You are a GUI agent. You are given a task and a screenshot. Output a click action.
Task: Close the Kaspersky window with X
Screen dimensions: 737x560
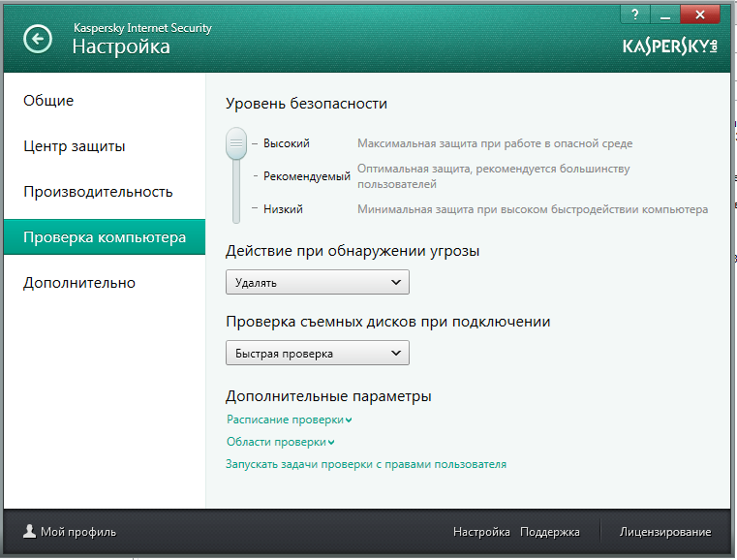pos(700,15)
